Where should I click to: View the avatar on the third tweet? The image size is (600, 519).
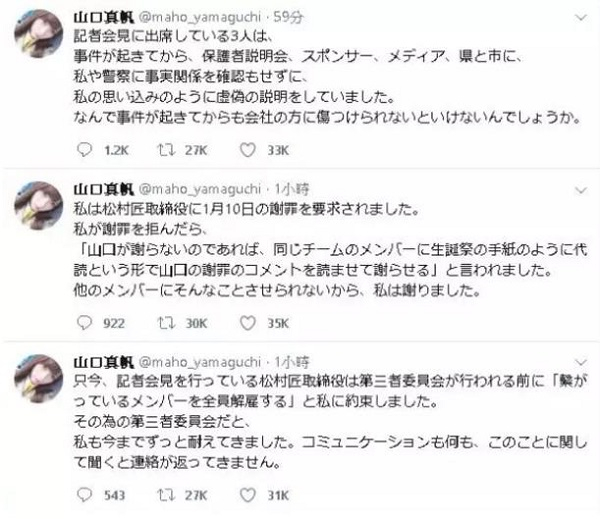click(x=38, y=378)
